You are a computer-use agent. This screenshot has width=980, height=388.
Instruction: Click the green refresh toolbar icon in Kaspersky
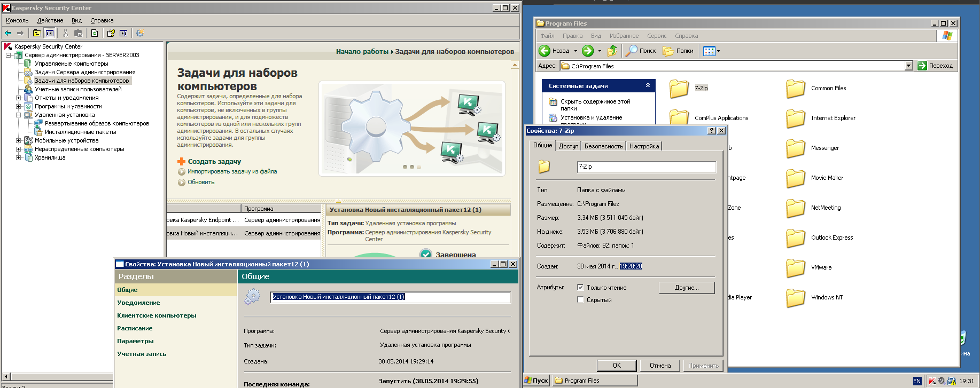tap(94, 33)
